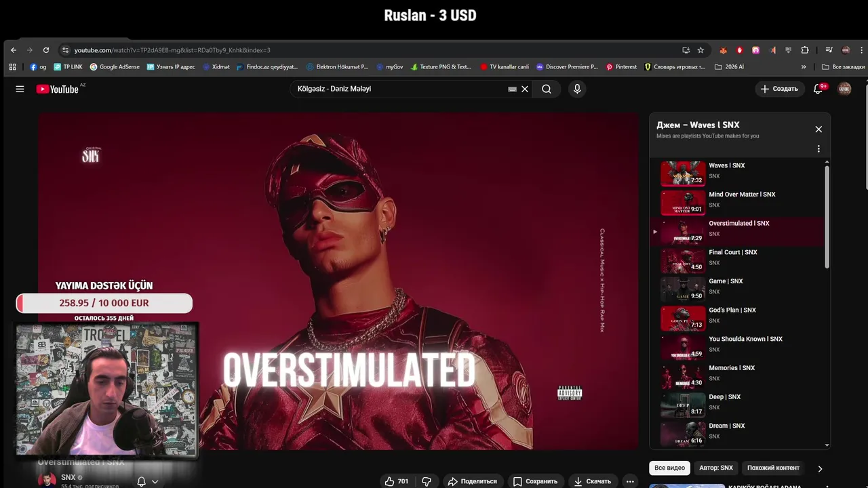868x488 pixels.
Task: Start voice search with microphone icon
Action: [577, 89]
